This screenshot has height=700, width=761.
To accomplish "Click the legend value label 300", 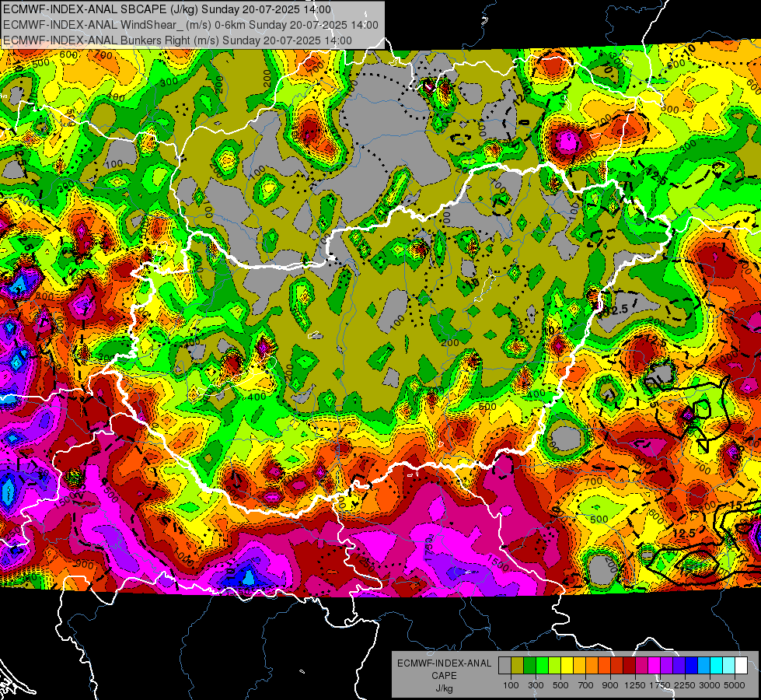I will (x=536, y=685).
